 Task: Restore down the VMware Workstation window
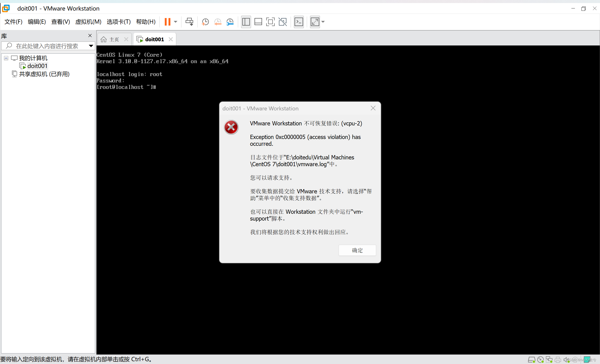pyautogui.click(x=583, y=8)
